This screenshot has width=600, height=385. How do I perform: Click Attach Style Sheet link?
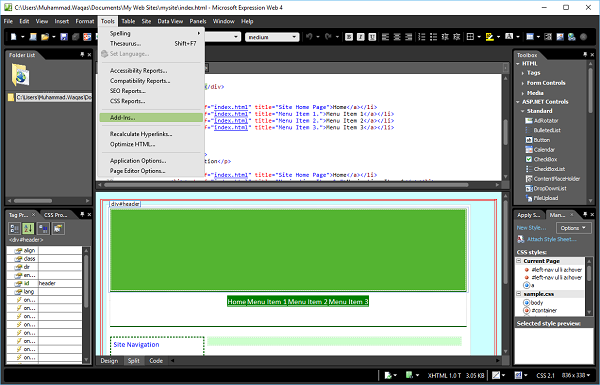[551, 239]
